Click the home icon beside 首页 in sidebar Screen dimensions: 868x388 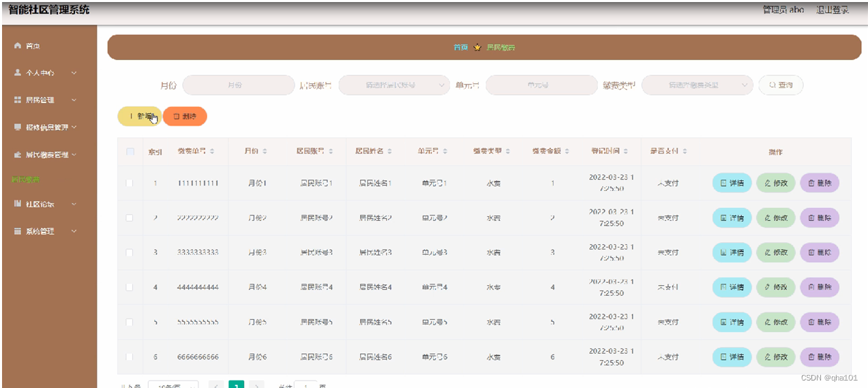coord(18,46)
